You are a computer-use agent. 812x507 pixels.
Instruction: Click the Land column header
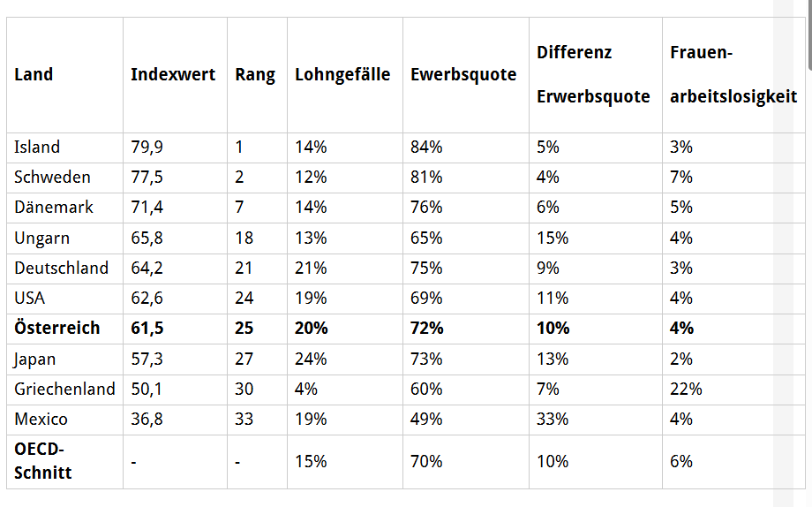34,75
